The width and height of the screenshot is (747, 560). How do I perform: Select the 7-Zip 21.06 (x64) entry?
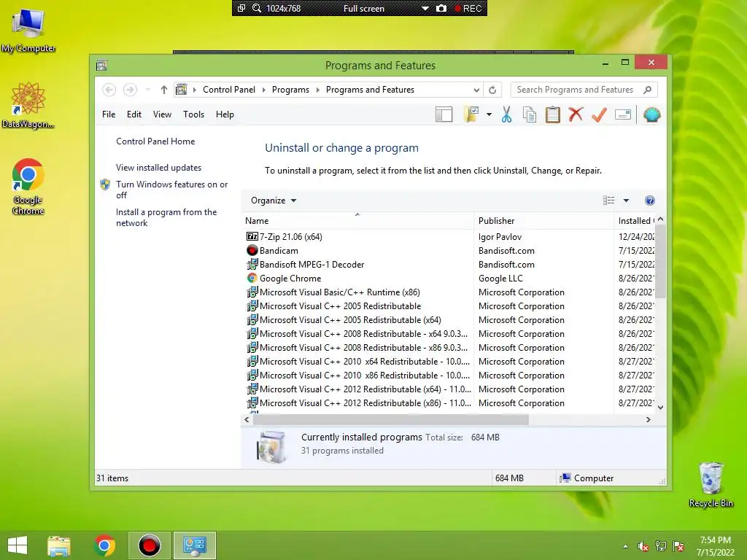click(x=290, y=237)
